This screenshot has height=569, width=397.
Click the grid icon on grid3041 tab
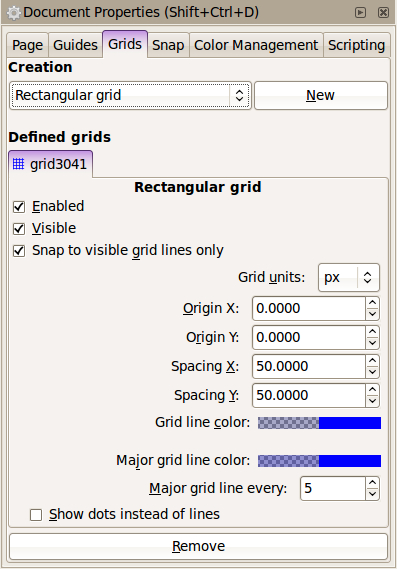click(x=19, y=164)
